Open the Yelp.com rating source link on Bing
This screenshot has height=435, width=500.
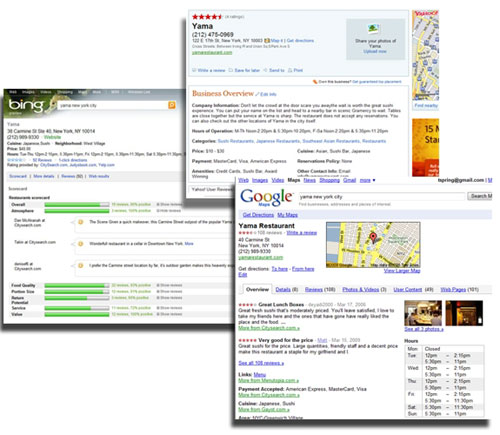click(106, 165)
